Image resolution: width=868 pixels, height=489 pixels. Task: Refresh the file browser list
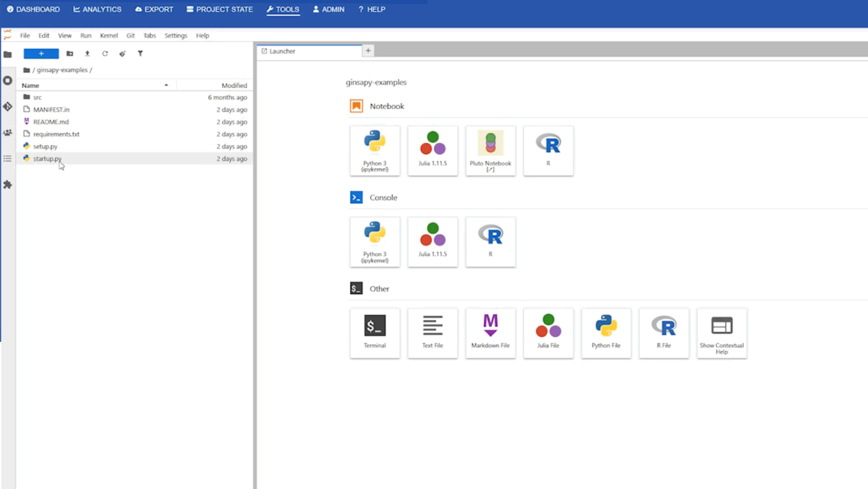(105, 53)
